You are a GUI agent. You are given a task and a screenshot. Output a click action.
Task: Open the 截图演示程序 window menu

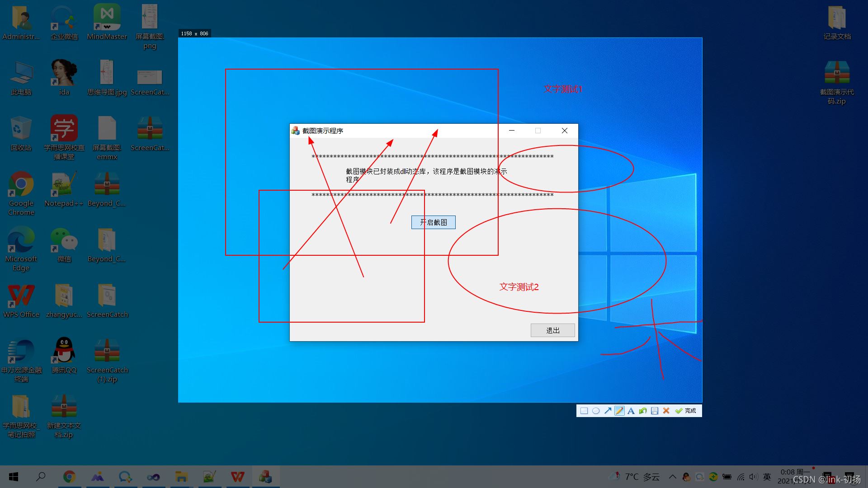point(296,131)
